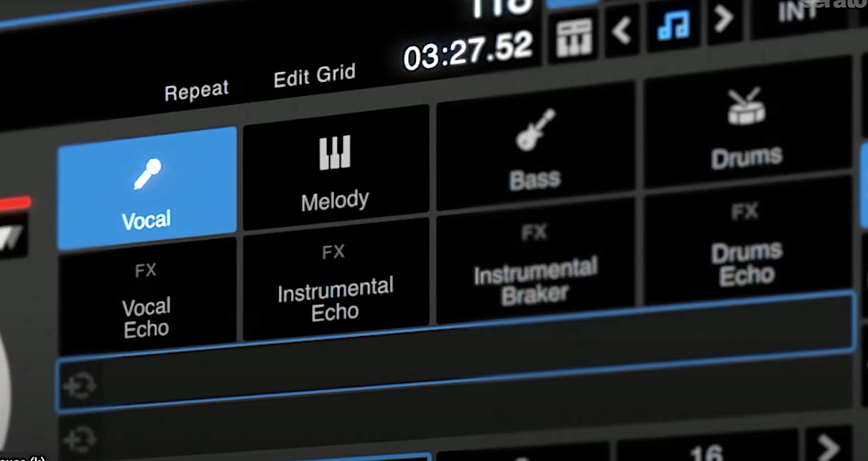Switch to Edit Grid mode
Viewport: 868px width, 461px height.
pos(314,75)
